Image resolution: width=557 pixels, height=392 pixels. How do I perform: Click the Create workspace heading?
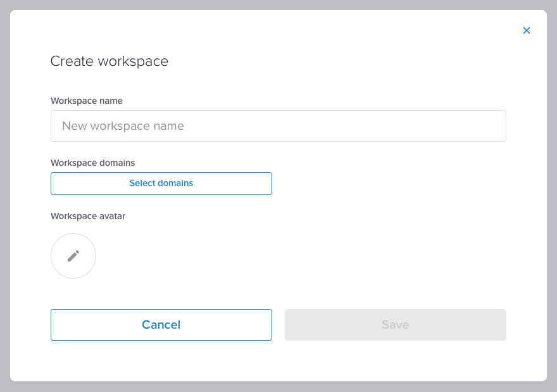pos(110,61)
